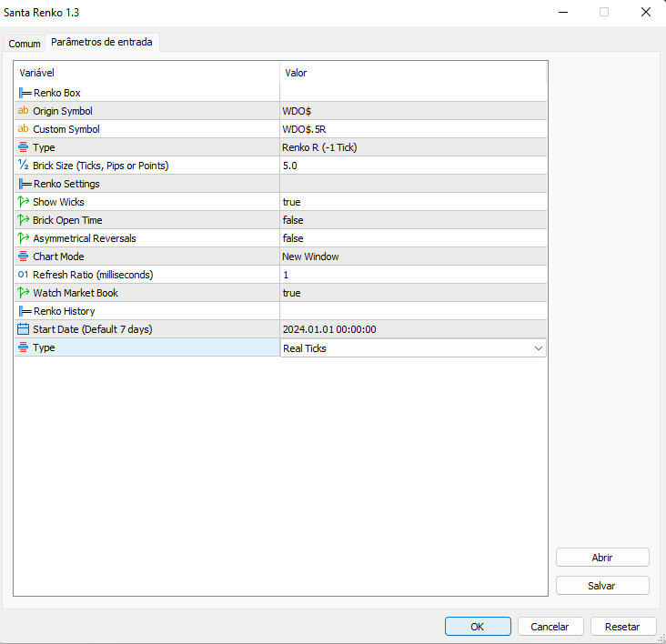Select the Parâmetros de entrada tab
Image resolution: width=666 pixels, height=644 pixels.
[102, 42]
